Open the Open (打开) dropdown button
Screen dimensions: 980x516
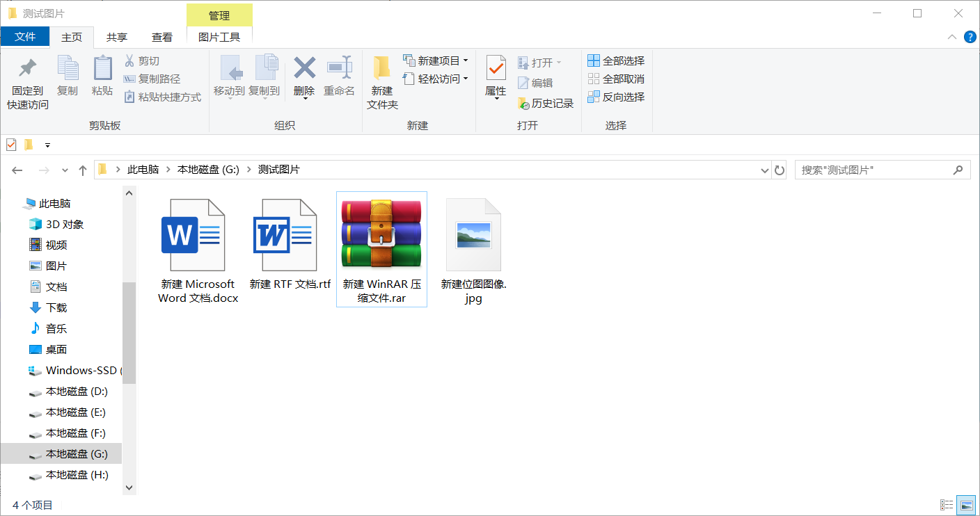coord(539,63)
